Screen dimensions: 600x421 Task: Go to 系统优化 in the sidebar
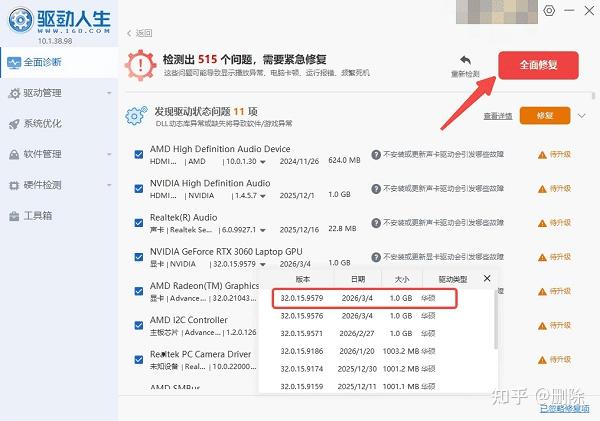[x=59, y=124]
